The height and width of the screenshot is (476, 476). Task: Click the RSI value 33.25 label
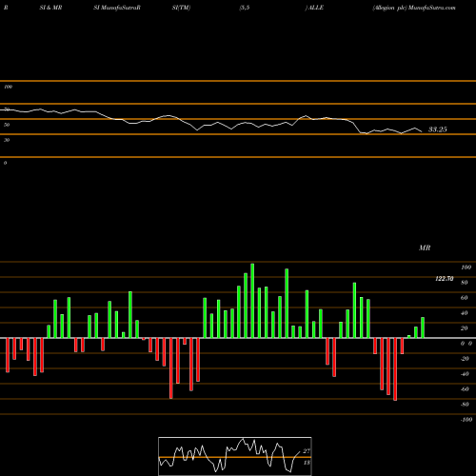point(438,129)
